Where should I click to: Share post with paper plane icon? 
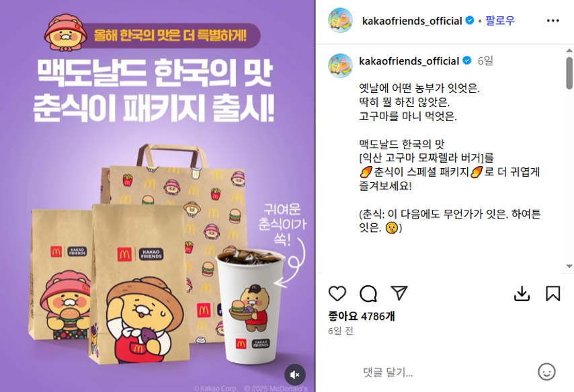pyautogui.click(x=399, y=293)
